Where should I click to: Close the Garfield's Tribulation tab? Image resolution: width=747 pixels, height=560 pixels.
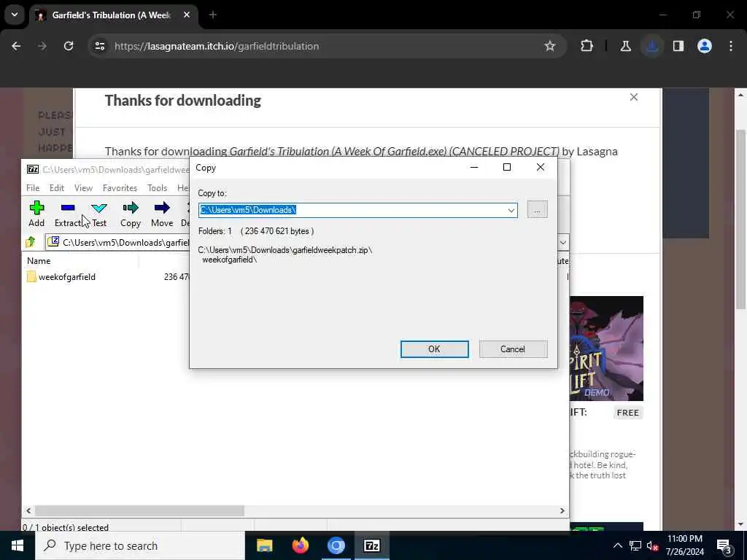187,15
